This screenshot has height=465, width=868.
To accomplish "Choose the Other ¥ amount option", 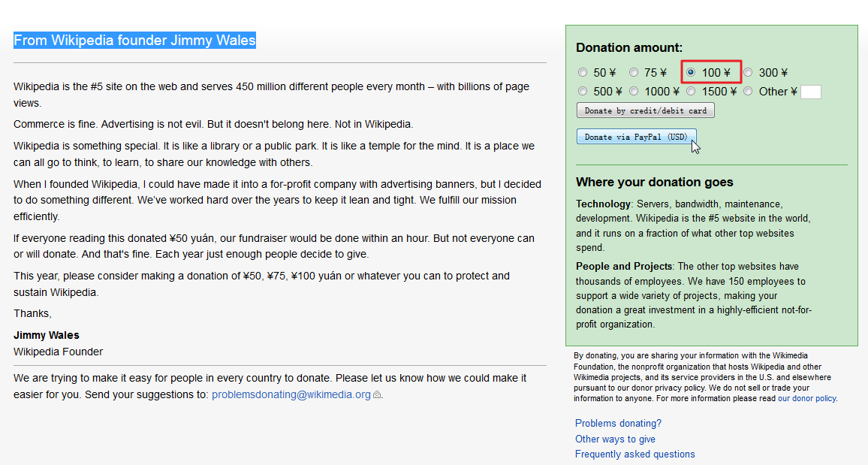I will pos(748,92).
